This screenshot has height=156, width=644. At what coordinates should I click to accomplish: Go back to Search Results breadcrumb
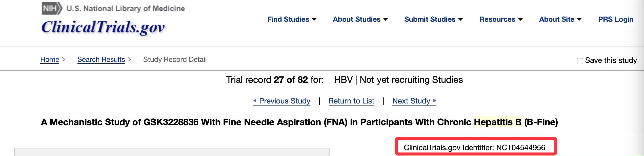click(x=101, y=60)
